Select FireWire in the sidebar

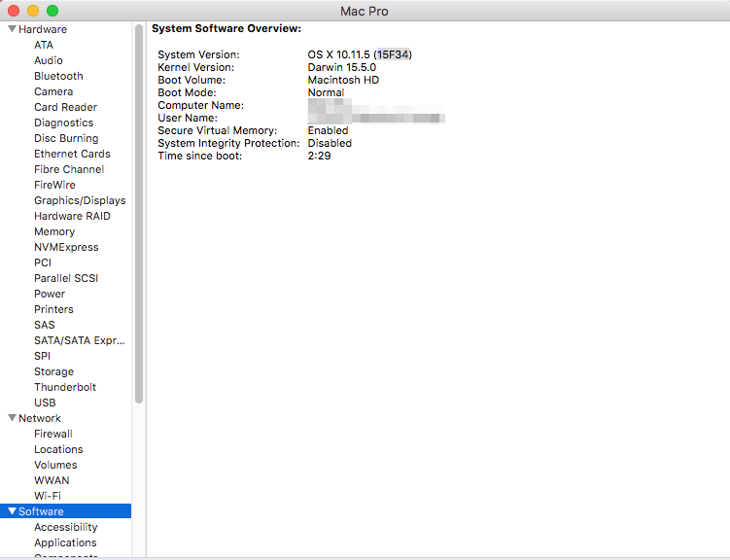click(x=55, y=185)
